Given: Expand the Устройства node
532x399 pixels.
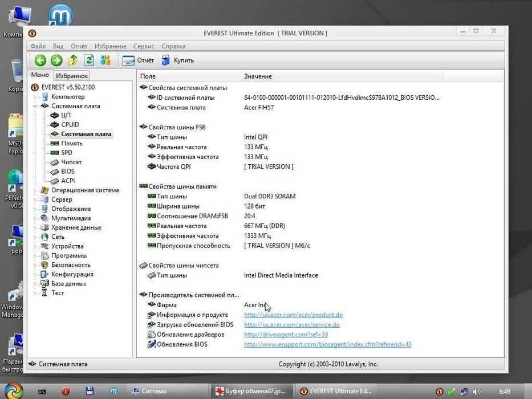Looking at the screenshot, I should pos(35,246).
